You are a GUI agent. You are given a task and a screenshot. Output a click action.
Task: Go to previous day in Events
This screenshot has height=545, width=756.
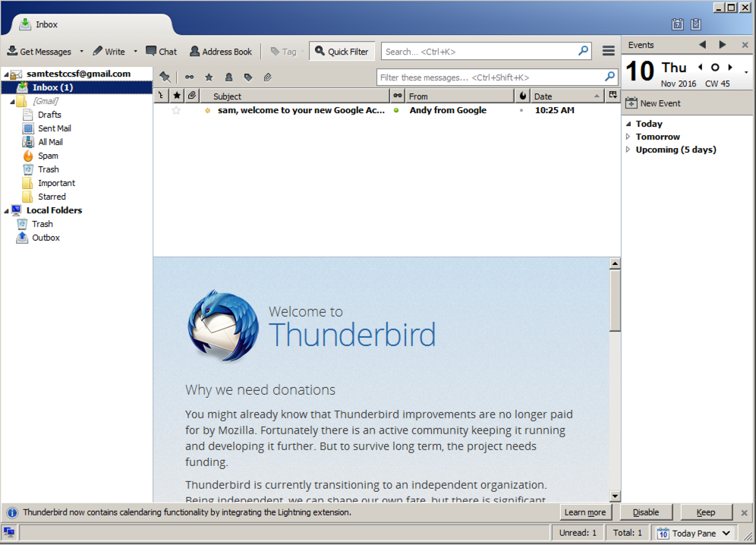[x=700, y=67]
